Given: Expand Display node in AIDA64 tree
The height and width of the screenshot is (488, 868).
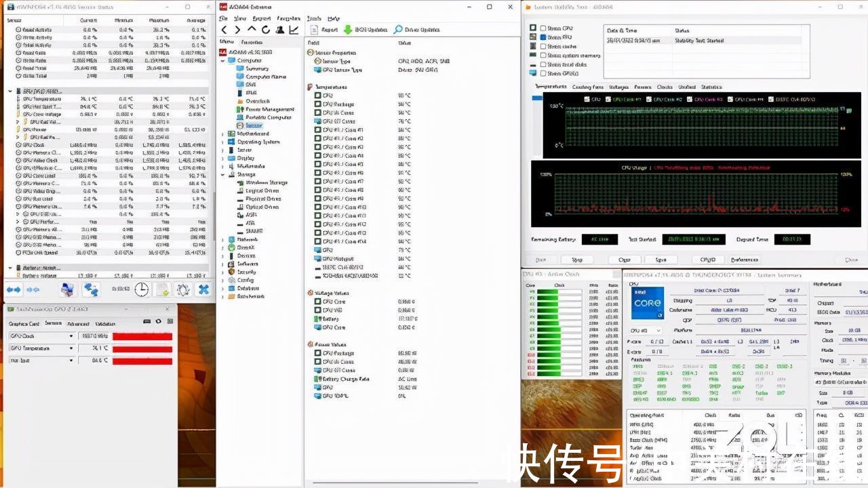Looking at the screenshot, I should pyautogui.click(x=222, y=158).
